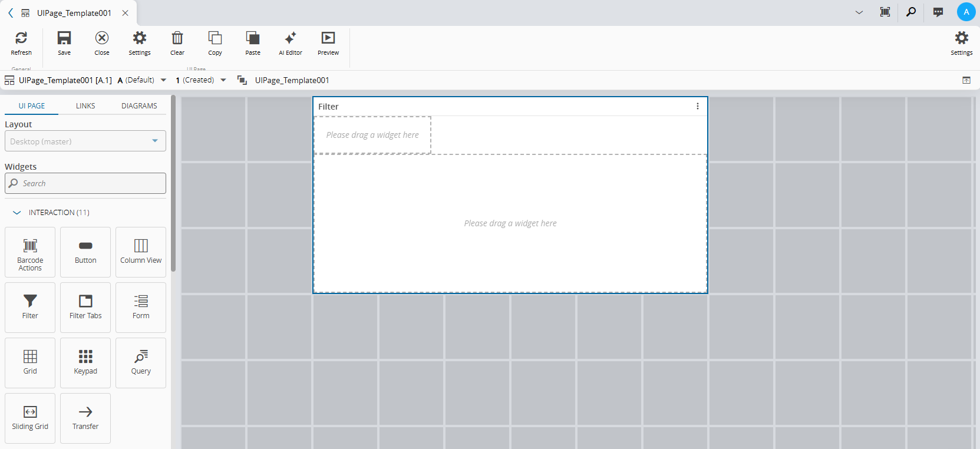This screenshot has height=449, width=980.
Task: Click the barcode scanner icon in top bar
Action: coord(885,12)
